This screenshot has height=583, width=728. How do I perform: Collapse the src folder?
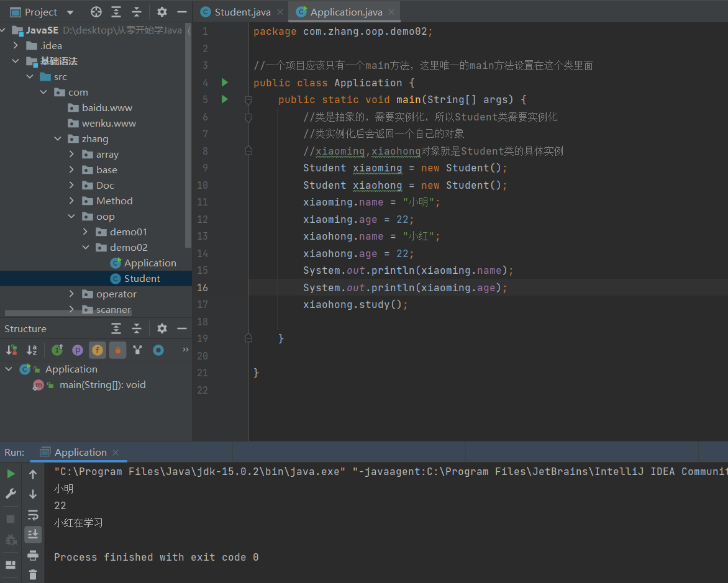click(x=30, y=76)
